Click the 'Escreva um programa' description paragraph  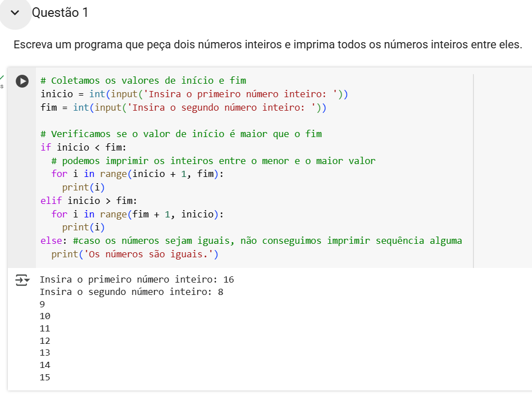pos(268,44)
